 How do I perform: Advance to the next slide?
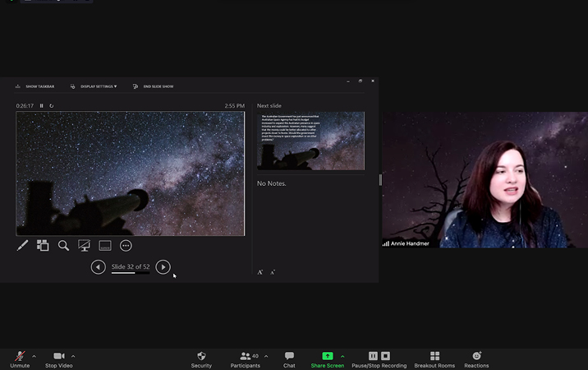coord(163,267)
